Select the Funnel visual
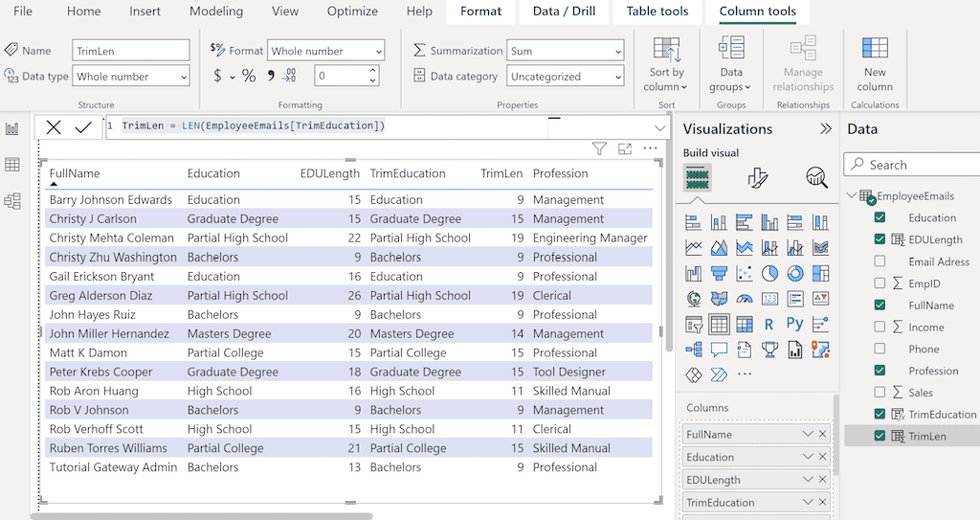 719,274
